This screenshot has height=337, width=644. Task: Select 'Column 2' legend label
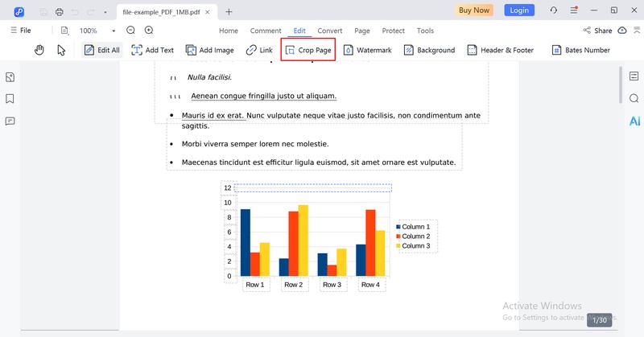415,236
